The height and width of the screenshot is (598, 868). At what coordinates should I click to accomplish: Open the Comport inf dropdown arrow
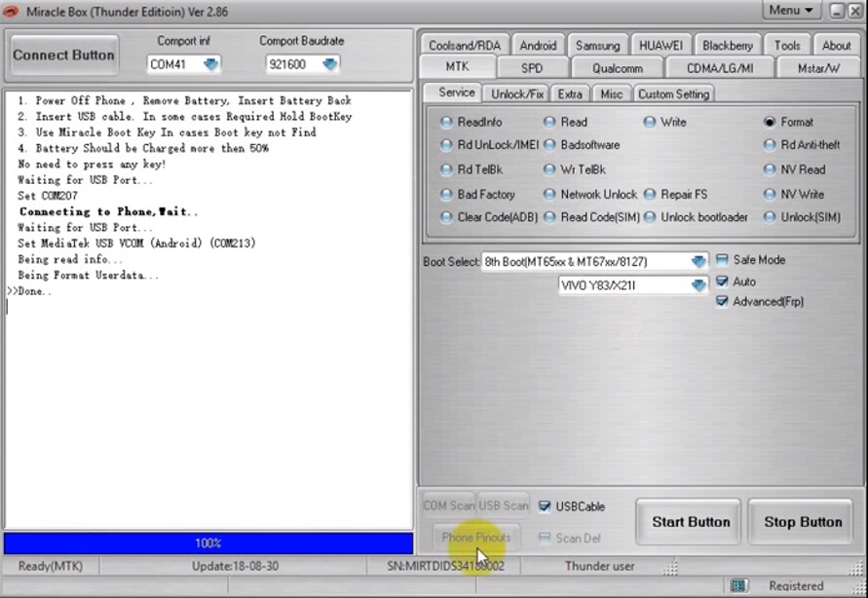pyautogui.click(x=210, y=64)
